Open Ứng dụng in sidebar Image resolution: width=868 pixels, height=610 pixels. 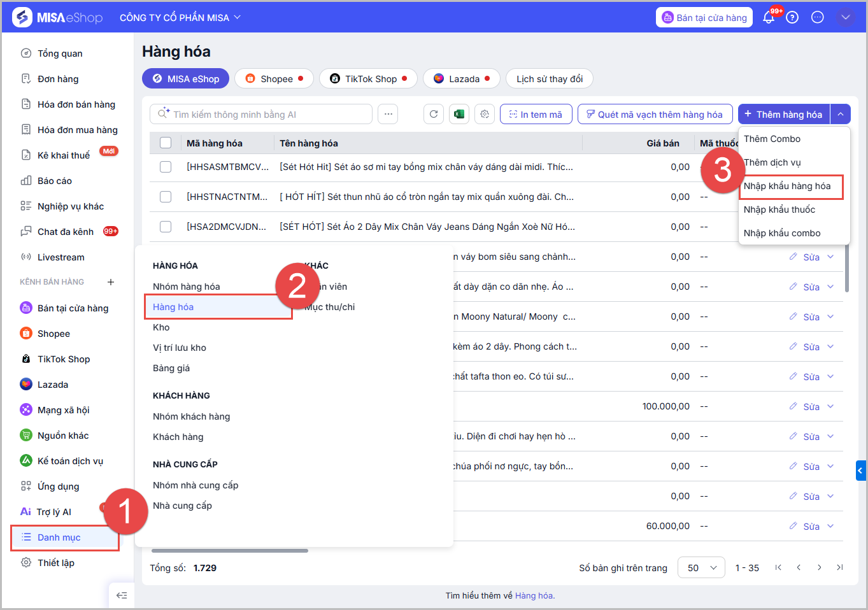point(58,486)
